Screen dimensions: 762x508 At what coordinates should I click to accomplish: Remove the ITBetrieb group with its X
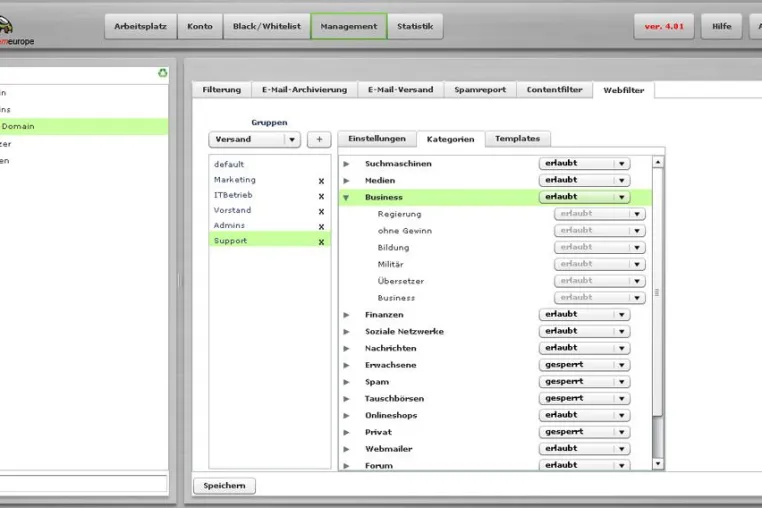pyautogui.click(x=321, y=196)
